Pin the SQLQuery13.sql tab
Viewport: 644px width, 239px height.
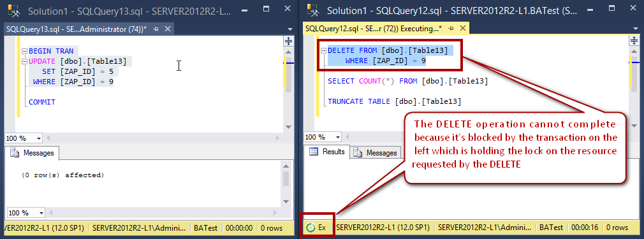[156, 29]
